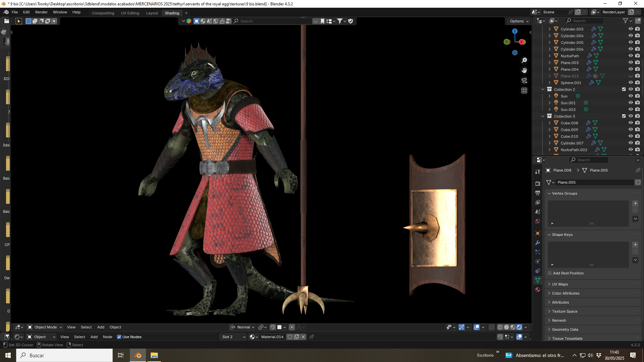Image resolution: width=644 pixels, height=362 pixels.
Task: Click the Options button in viewport header
Action: pos(519,21)
